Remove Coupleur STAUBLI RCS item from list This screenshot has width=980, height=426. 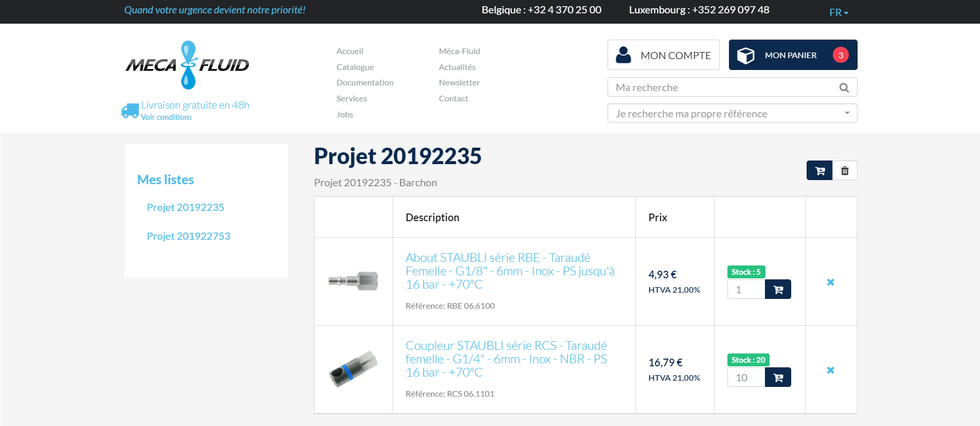(x=830, y=370)
